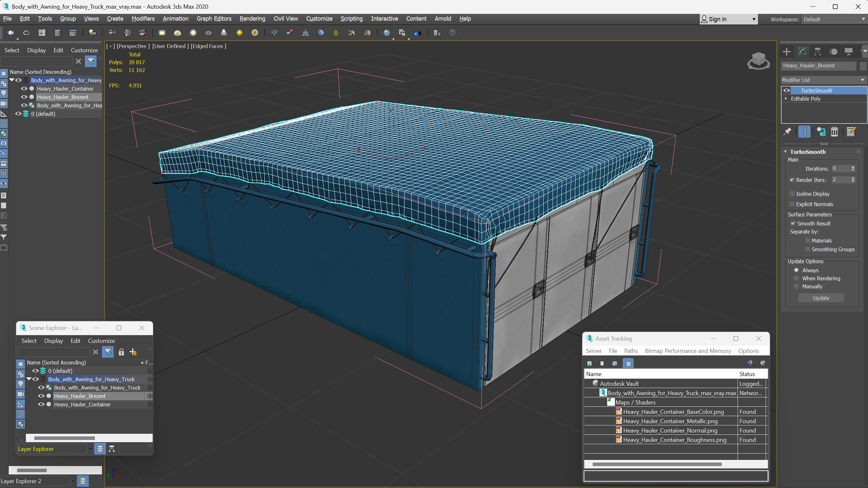868x488 pixels.
Task: Click the blue sphere material icon
Action: pyautogui.click(x=386, y=33)
